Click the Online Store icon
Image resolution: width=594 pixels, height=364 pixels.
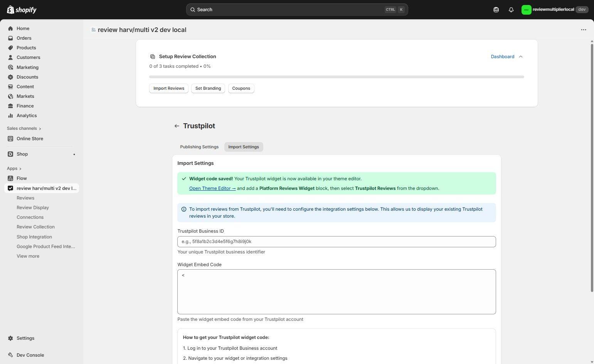click(x=10, y=139)
